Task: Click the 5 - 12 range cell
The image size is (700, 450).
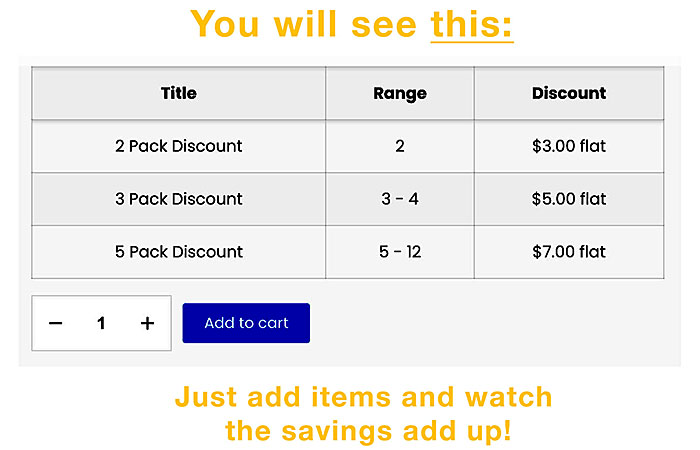Action: point(400,252)
